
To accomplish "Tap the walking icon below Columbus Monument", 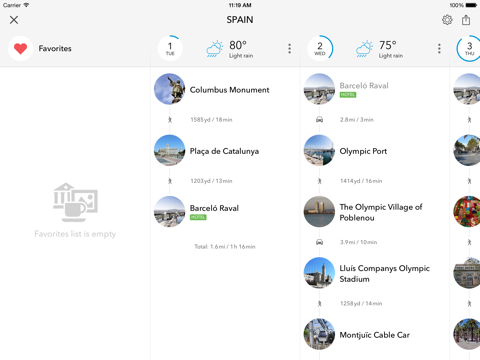I will (170, 120).
